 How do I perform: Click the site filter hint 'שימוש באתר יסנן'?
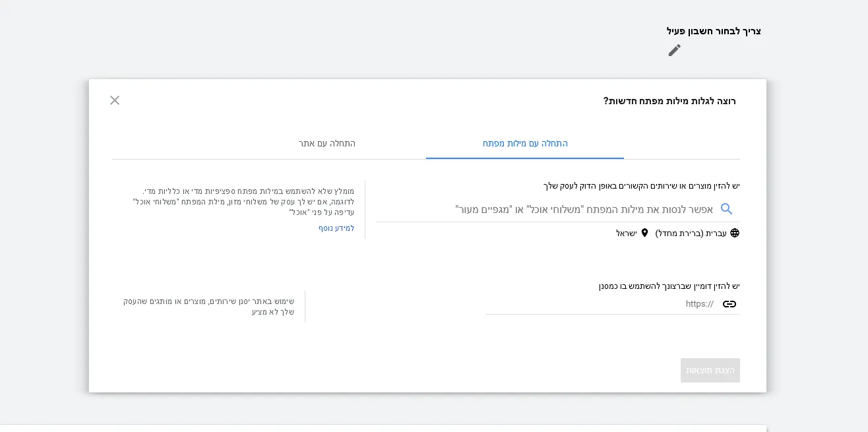pyautogui.click(x=208, y=306)
